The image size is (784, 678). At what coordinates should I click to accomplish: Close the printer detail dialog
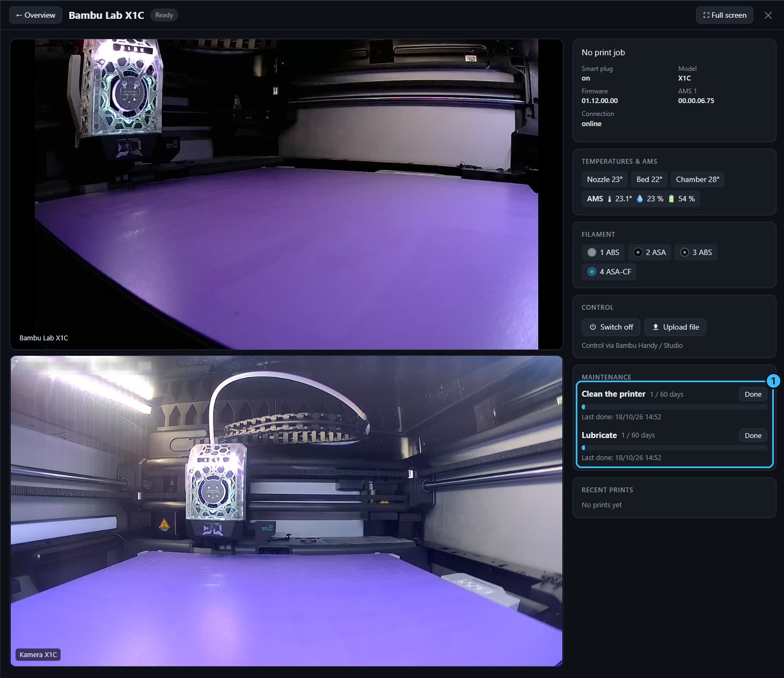click(768, 15)
